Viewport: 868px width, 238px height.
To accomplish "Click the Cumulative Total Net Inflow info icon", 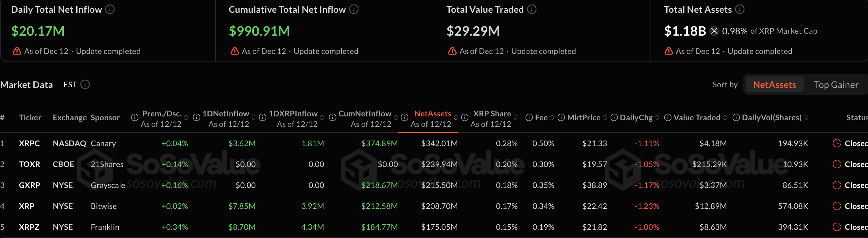I will pos(354,9).
